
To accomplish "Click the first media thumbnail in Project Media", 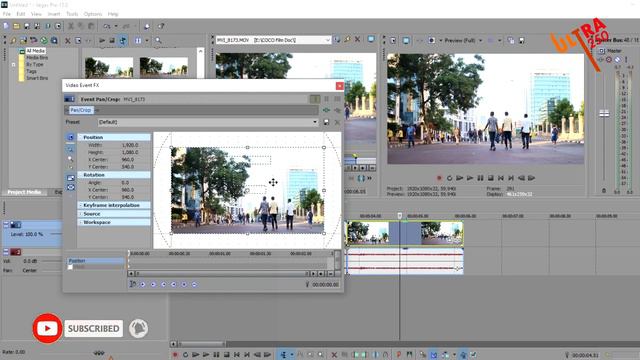I will (x=109, y=67).
